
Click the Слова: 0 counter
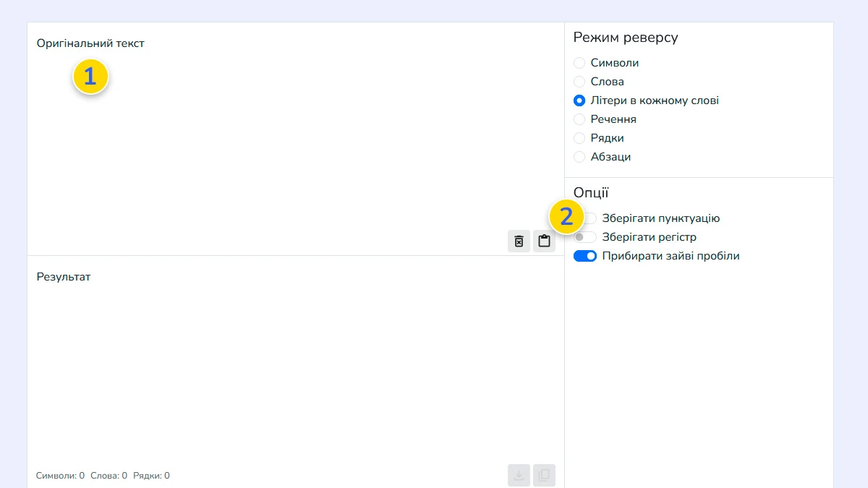click(x=109, y=476)
